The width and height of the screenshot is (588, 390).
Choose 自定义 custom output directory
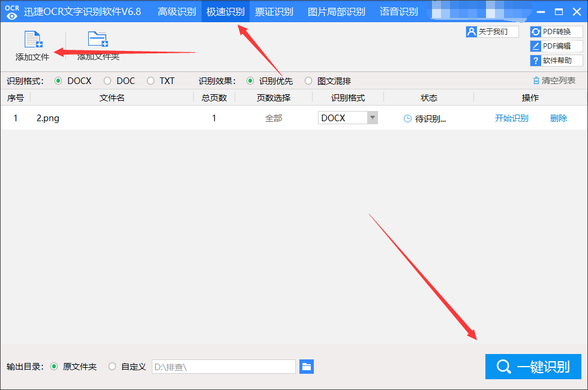click(112, 367)
